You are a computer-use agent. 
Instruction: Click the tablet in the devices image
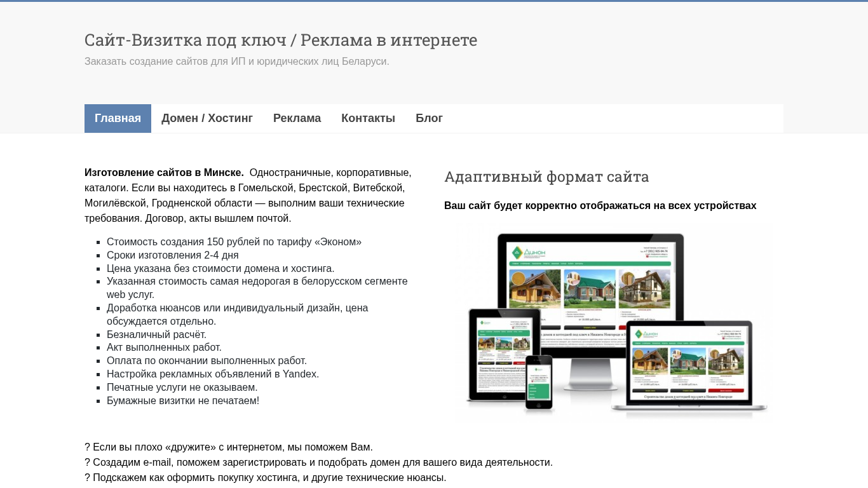click(504, 355)
